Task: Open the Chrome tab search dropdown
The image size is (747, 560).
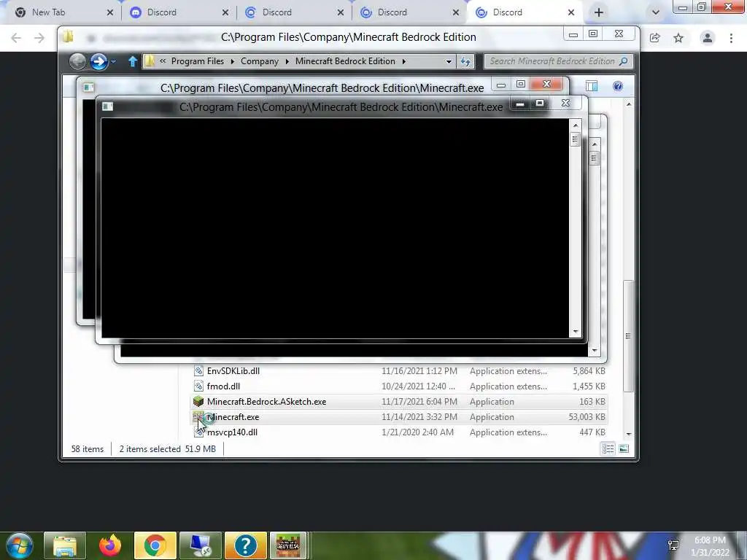Action: 656,13
